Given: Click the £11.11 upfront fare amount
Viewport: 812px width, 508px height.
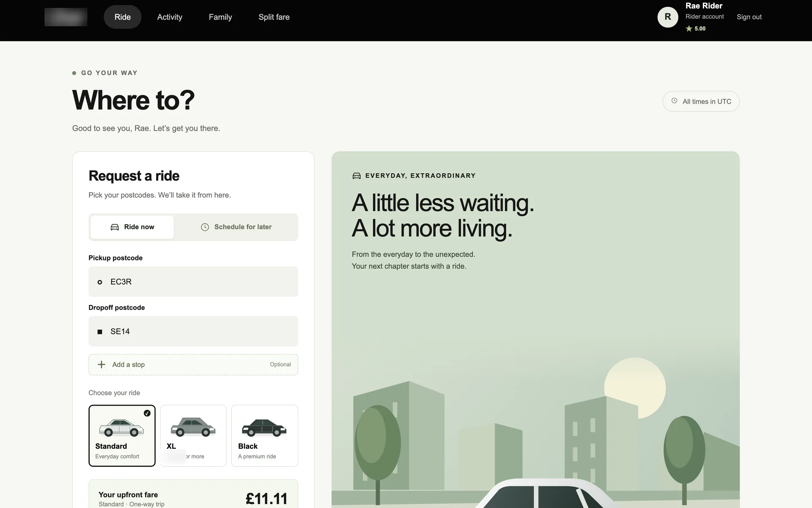Looking at the screenshot, I should click(266, 499).
